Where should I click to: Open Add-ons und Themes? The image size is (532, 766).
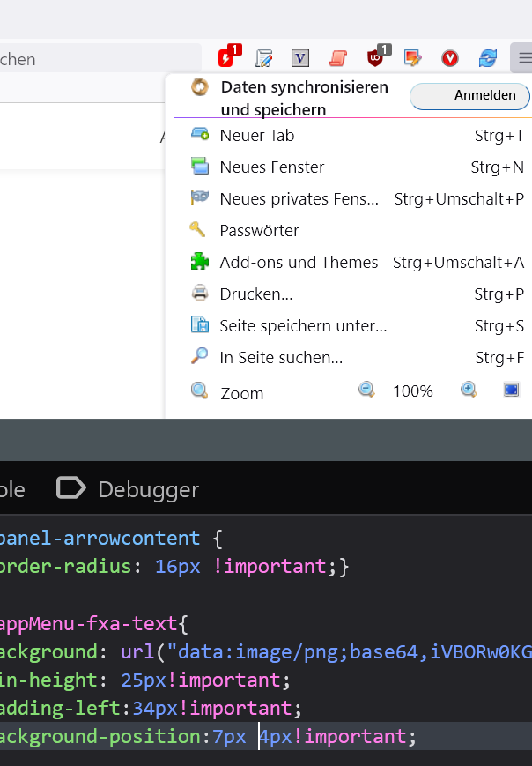pyautogui.click(x=299, y=263)
